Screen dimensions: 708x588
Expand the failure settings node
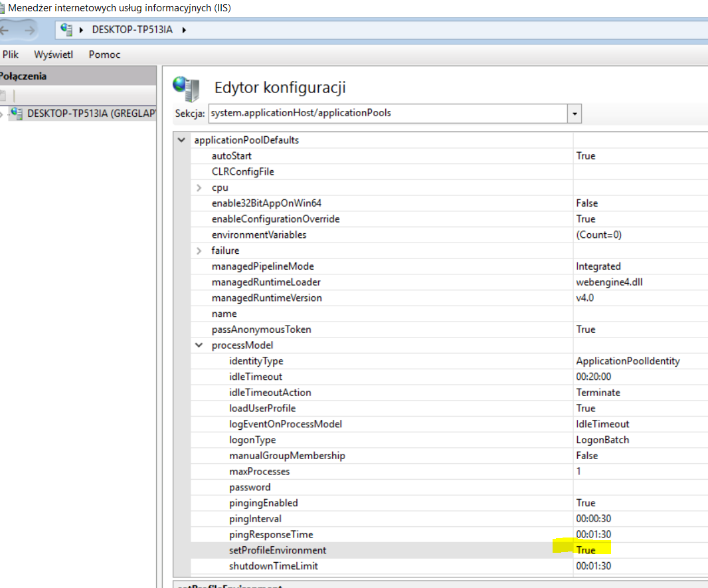pos(199,251)
